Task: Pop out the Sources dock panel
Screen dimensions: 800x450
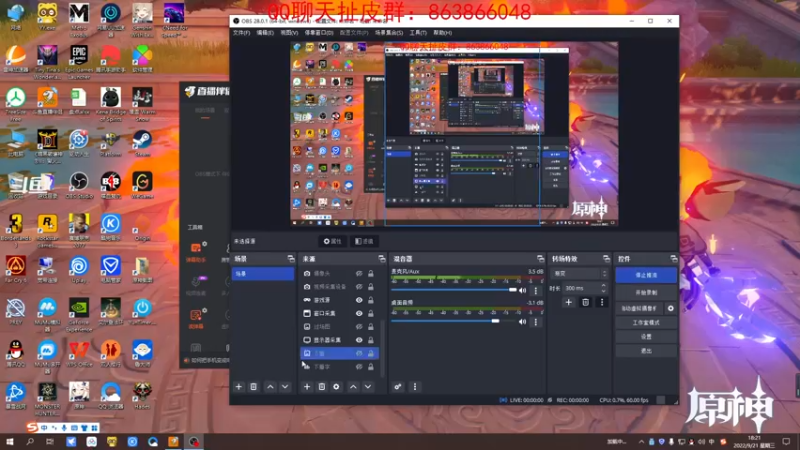Action: 382,259
